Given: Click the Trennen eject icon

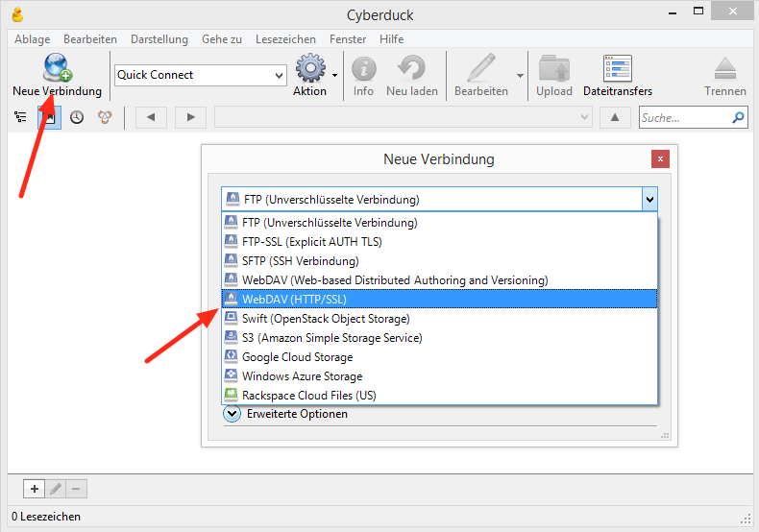Looking at the screenshot, I should (x=725, y=68).
